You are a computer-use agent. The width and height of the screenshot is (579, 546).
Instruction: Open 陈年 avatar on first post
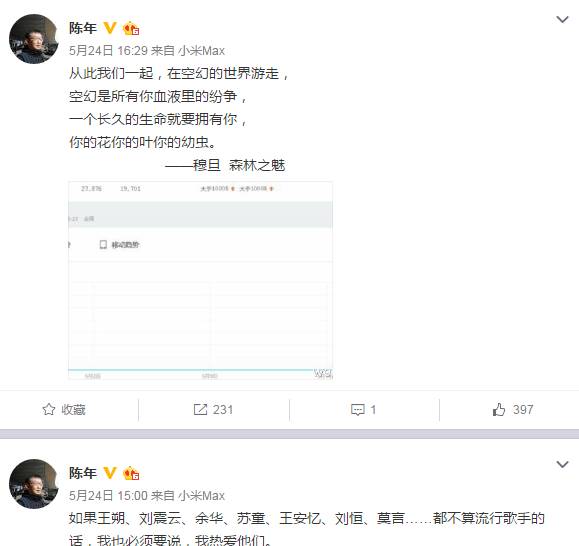pyautogui.click(x=34, y=39)
